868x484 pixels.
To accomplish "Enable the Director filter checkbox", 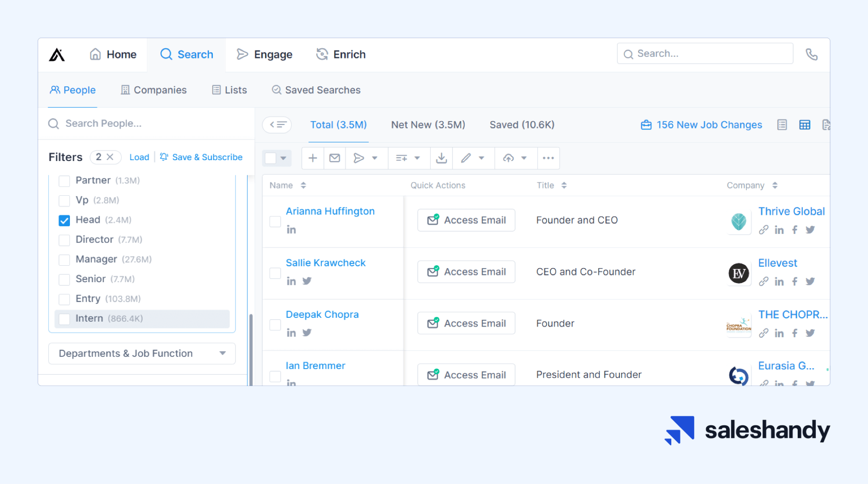I will pyautogui.click(x=64, y=239).
